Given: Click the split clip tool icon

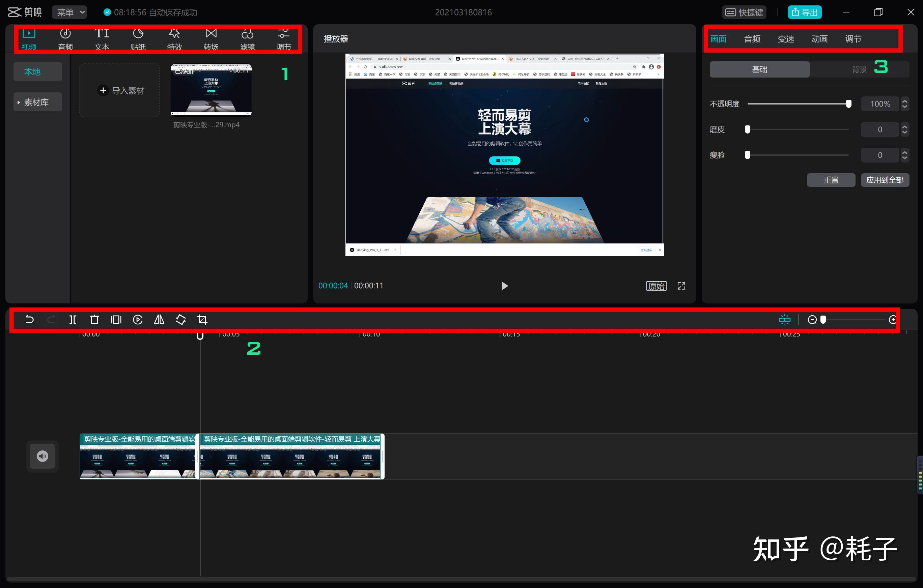Looking at the screenshot, I should point(73,320).
